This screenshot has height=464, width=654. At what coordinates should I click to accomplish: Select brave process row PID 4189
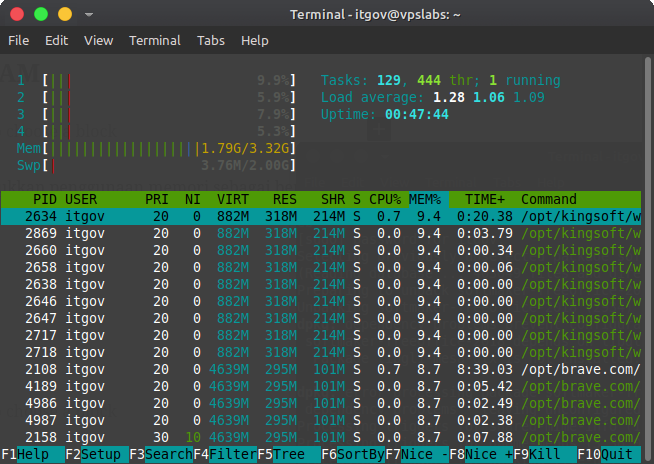321,386
